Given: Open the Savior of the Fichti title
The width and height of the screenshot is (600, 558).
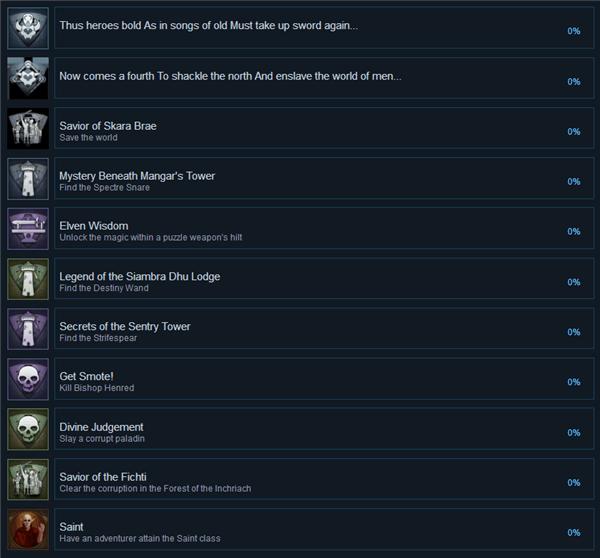Looking at the screenshot, I should click(x=103, y=477).
